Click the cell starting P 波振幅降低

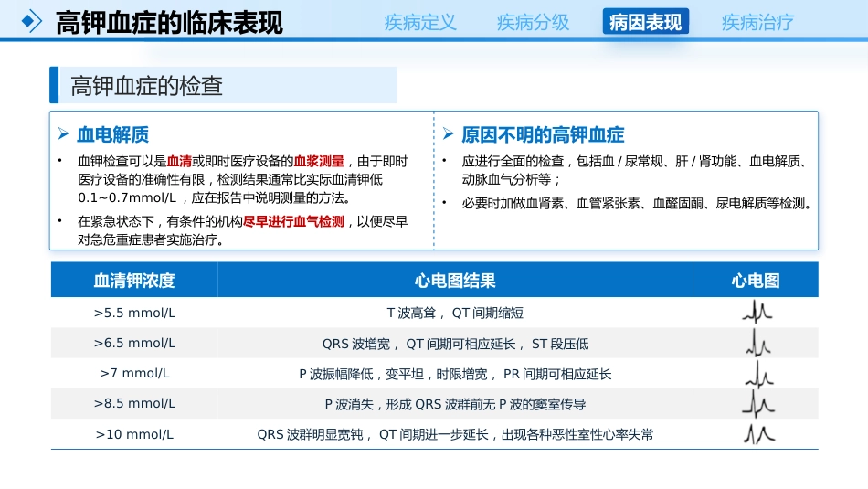[455, 375]
